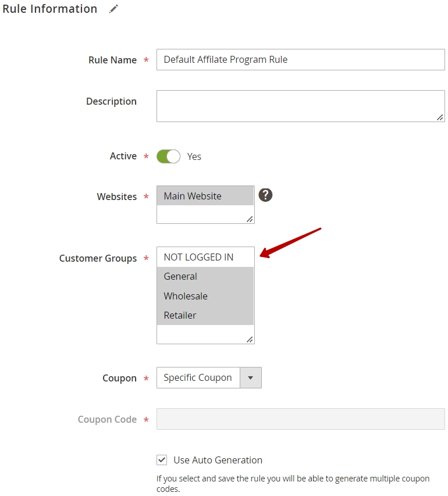448x496 pixels.
Task: Uncheck the Use Auto Generation checkbox
Action: click(162, 459)
